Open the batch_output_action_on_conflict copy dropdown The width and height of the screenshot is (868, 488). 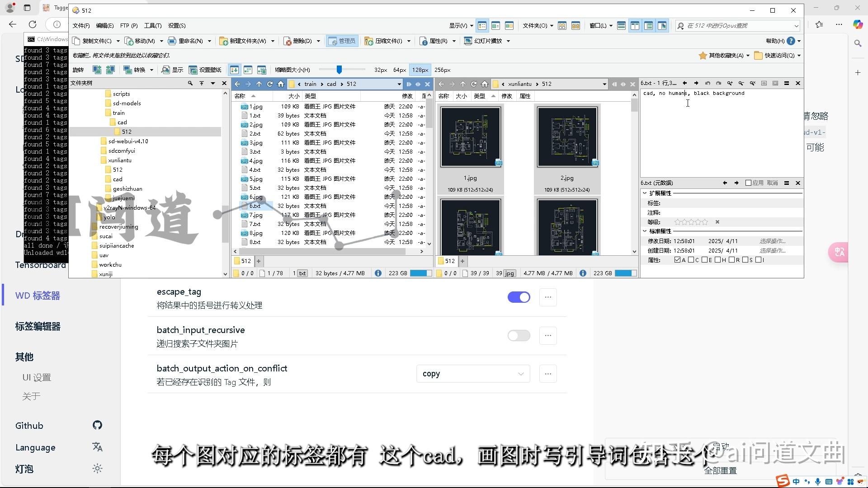pyautogui.click(x=473, y=374)
